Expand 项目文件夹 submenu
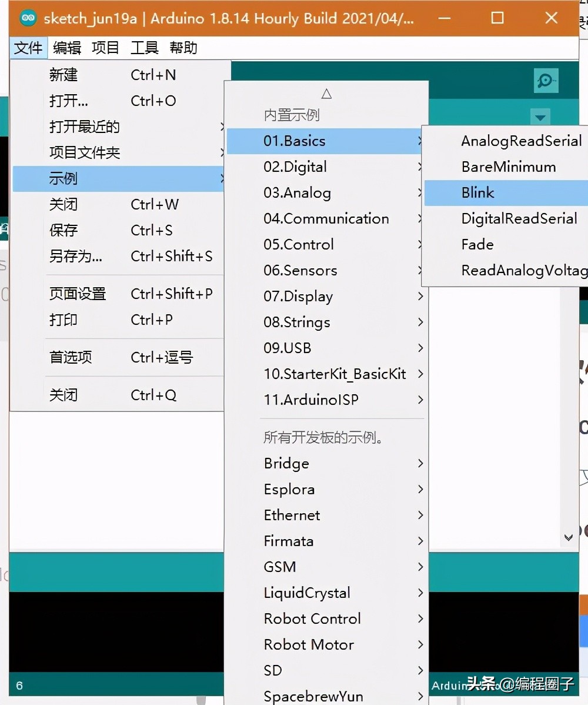 click(118, 153)
